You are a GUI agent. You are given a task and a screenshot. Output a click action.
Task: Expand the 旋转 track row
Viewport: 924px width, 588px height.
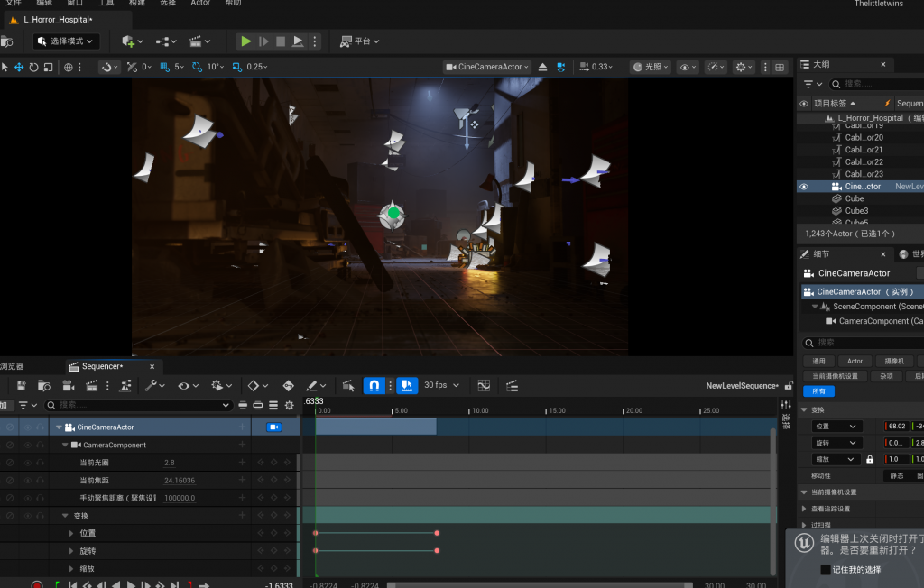[x=71, y=551]
